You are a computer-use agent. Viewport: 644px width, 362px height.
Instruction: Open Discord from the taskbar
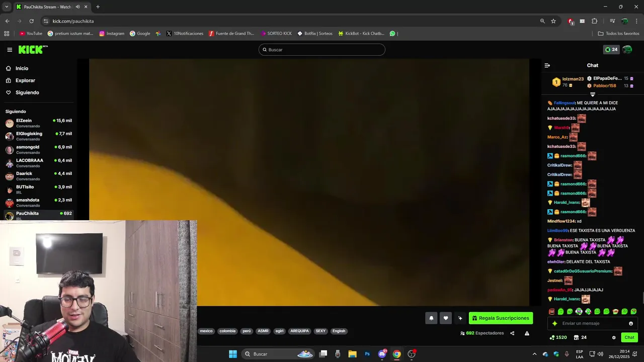tap(382, 354)
